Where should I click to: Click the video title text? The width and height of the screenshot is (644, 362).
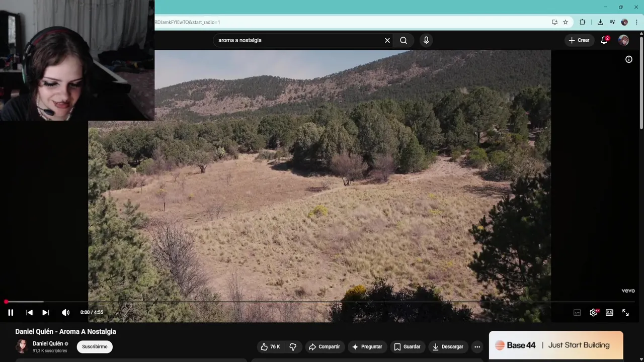pyautogui.click(x=65, y=331)
